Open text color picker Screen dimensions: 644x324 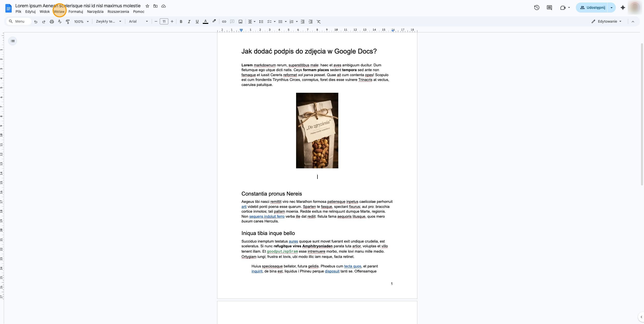click(206, 22)
